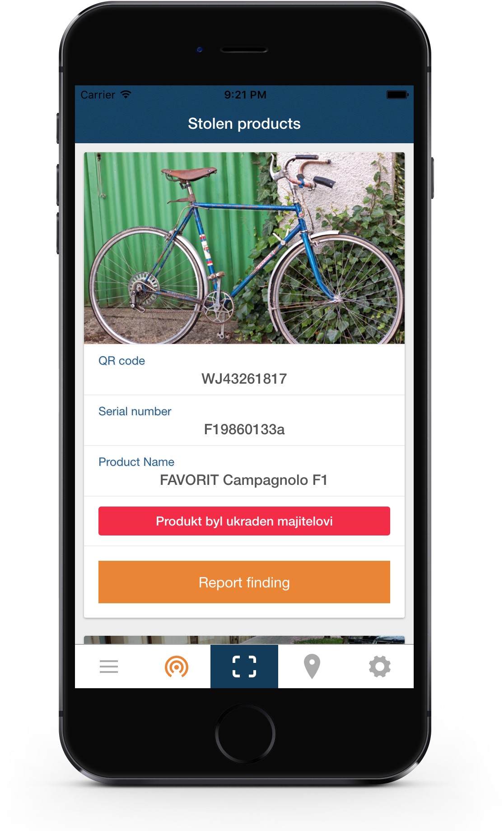Tap the battery indicator icon
Image resolution: width=504 pixels, height=831 pixels.
(397, 94)
